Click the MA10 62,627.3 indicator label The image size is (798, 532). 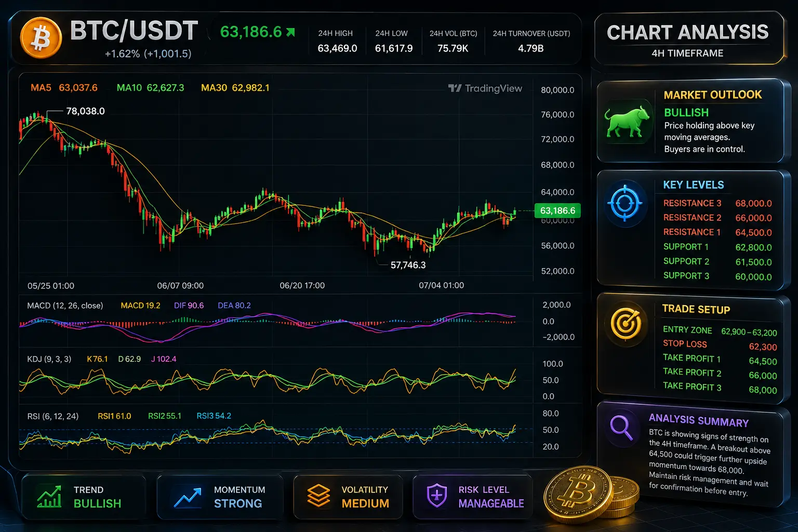pyautogui.click(x=150, y=88)
